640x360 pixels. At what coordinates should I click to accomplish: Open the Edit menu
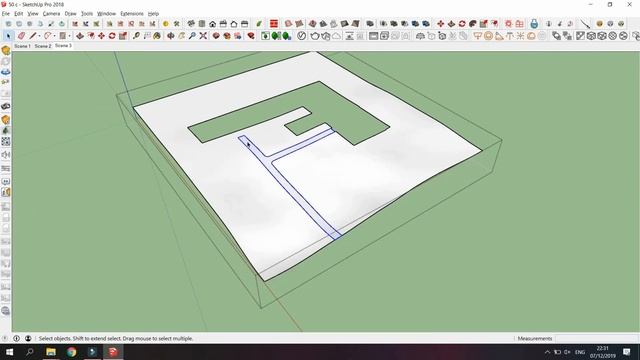pyautogui.click(x=19, y=13)
